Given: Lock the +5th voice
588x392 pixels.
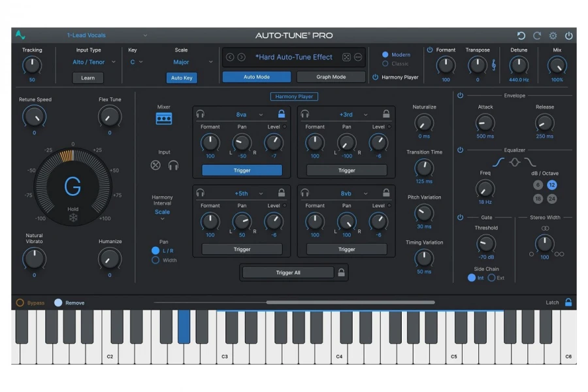Looking at the screenshot, I should pyautogui.click(x=281, y=193).
